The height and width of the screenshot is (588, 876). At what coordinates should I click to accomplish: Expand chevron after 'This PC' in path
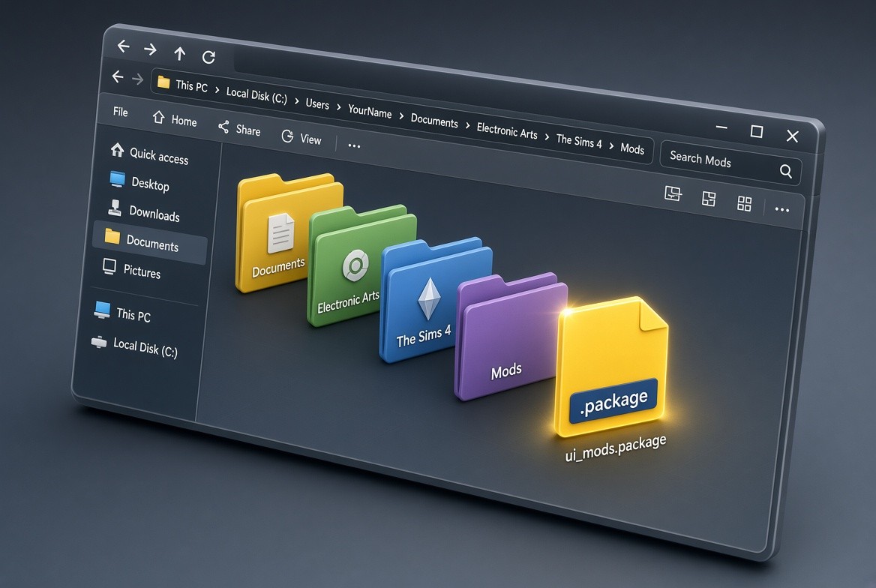pyautogui.click(x=217, y=89)
